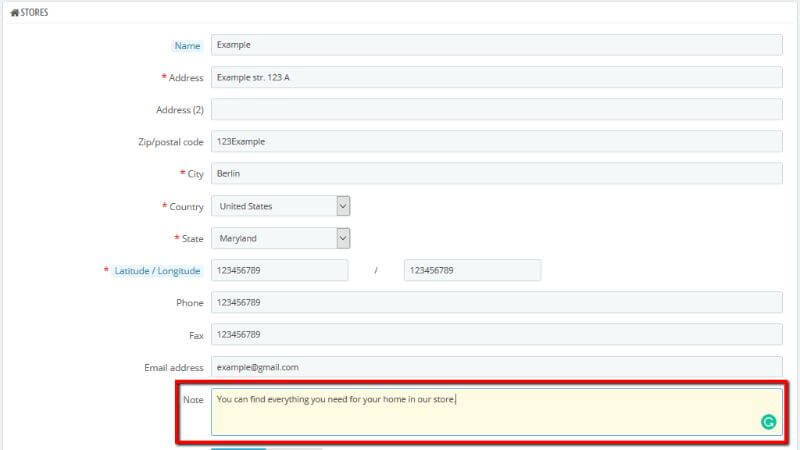Select the Email address field
The height and width of the screenshot is (450, 800).
(496, 367)
